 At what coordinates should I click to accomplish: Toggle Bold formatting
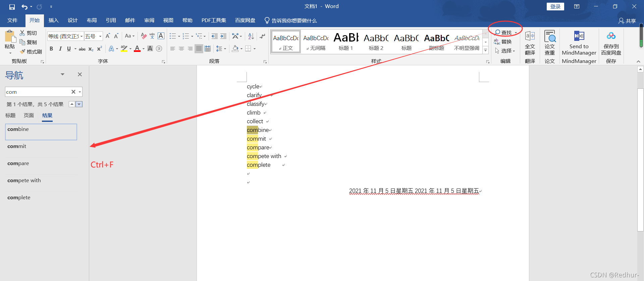coord(51,49)
